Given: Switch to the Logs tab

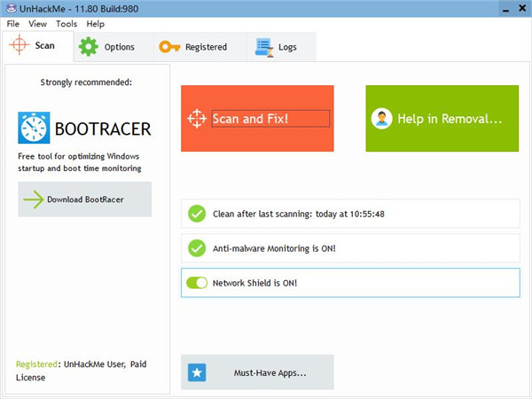Looking at the screenshot, I should pyautogui.click(x=282, y=47).
